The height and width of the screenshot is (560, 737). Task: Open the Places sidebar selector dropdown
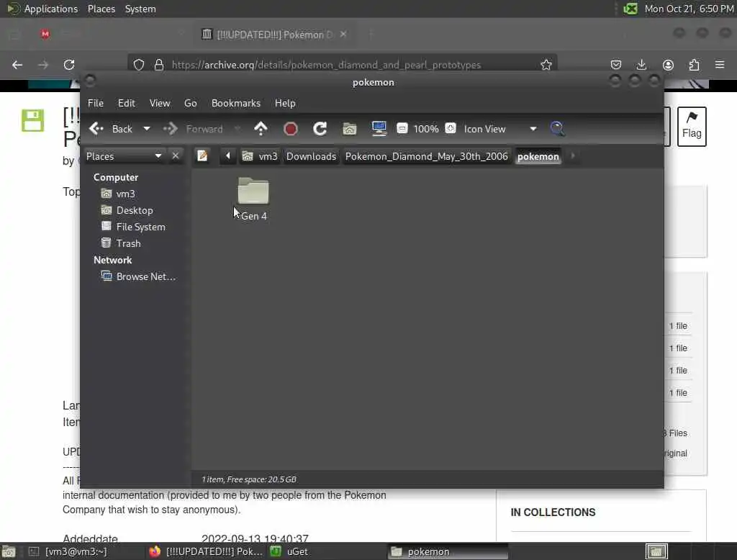(x=124, y=156)
